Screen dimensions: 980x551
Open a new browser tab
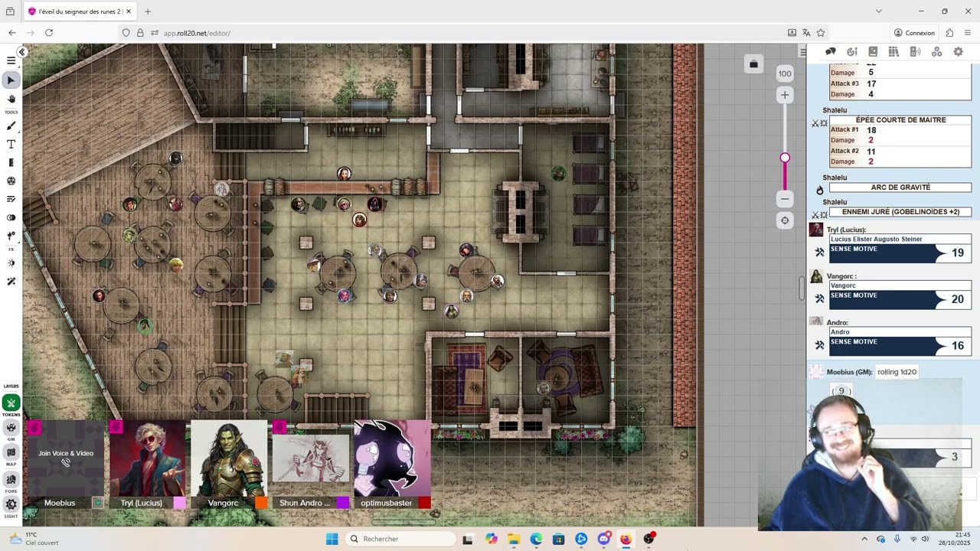148,11
